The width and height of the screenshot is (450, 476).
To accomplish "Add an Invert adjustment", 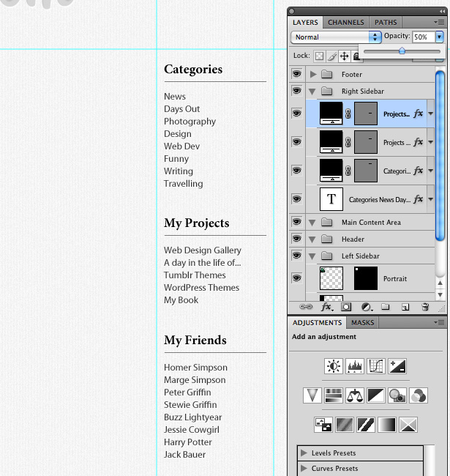I will tap(323, 425).
